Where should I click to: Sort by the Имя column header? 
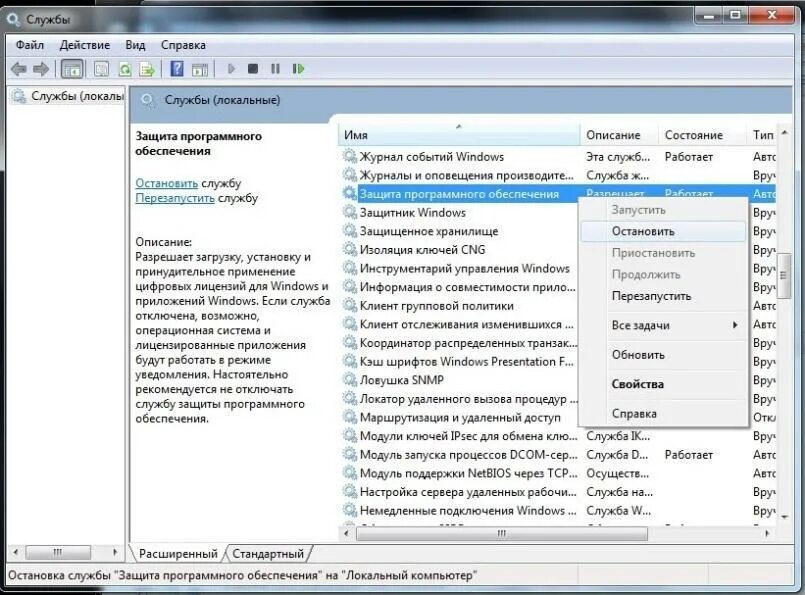pyautogui.click(x=459, y=135)
